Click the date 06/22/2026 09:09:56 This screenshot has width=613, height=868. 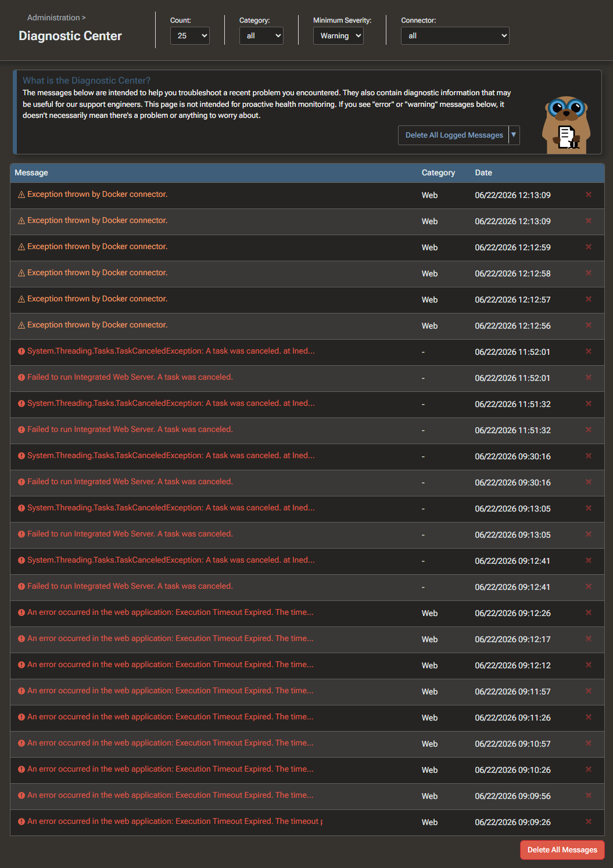[x=512, y=796]
